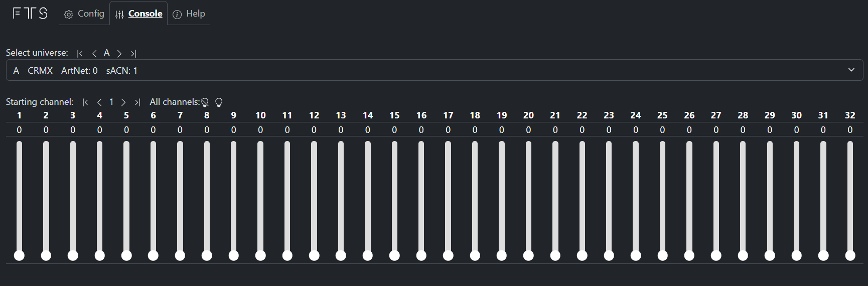Click the dropdown chevron for universe list
The width and height of the screenshot is (868, 286).
point(851,70)
